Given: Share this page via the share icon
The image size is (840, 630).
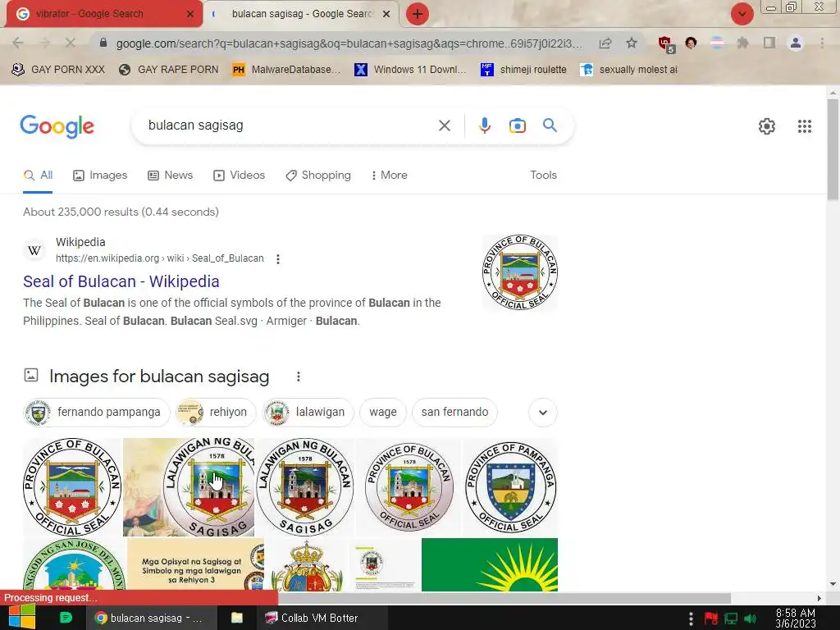Looking at the screenshot, I should [x=605, y=43].
